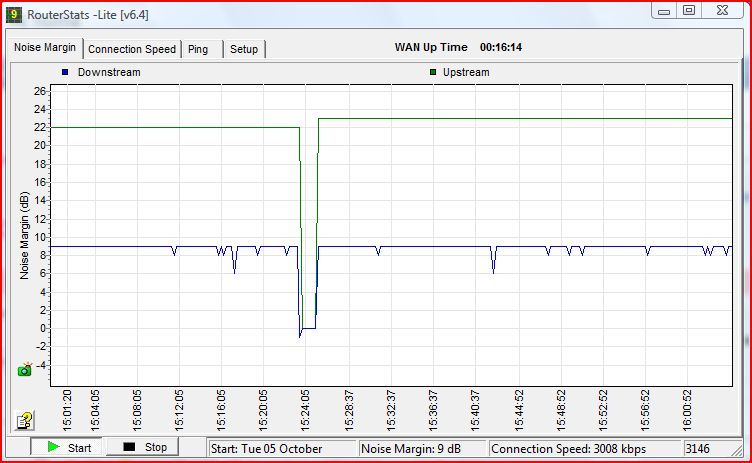Maximize the RouterStats window
The image size is (752, 463).
(689, 10)
